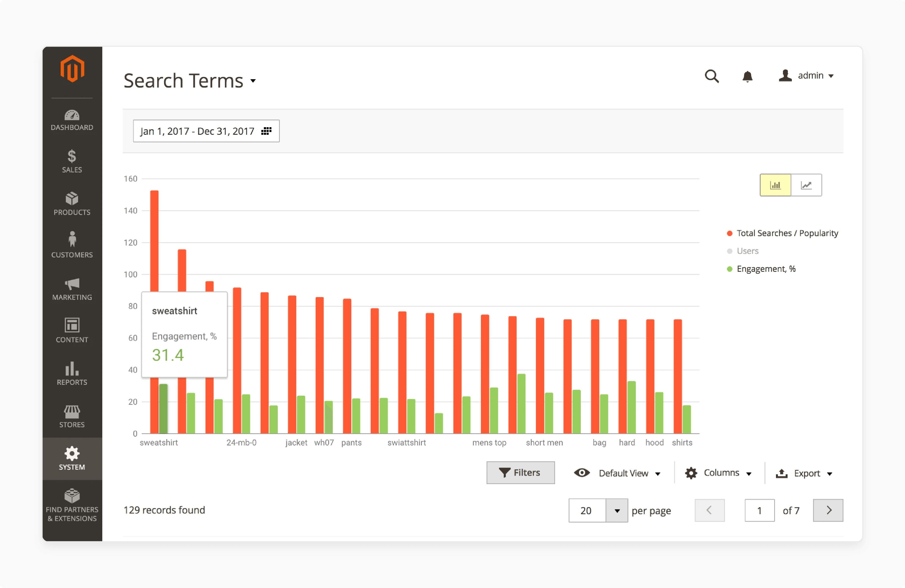
Task: Open Find Partners & Extensions
Action: pos(72,505)
